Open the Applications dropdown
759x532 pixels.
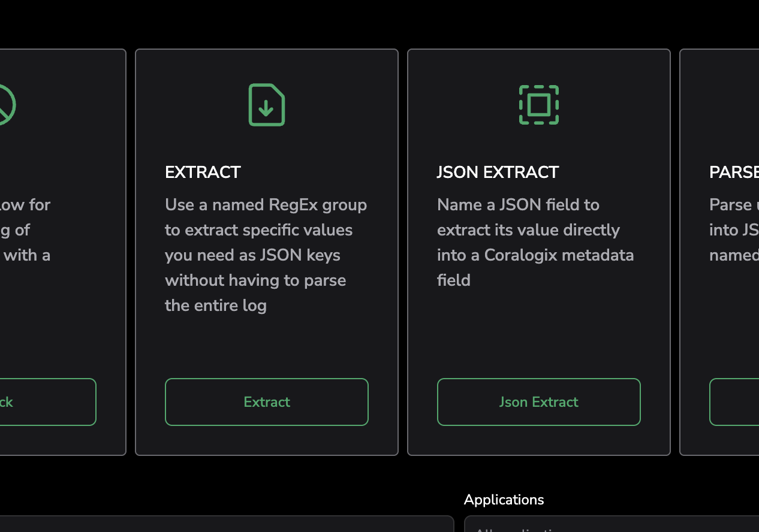pyautogui.click(x=612, y=524)
